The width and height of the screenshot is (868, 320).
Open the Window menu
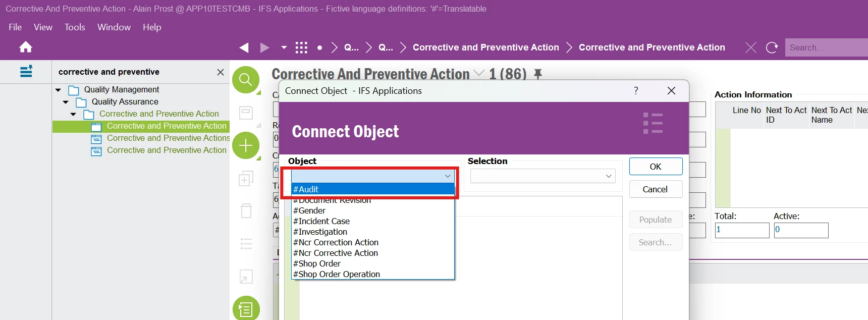pyautogui.click(x=114, y=27)
